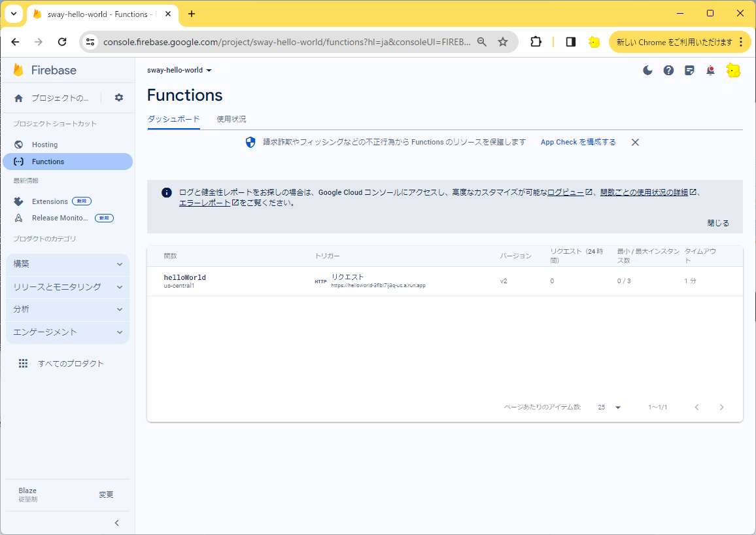This screenshot has height=535, width=756.
Task: Bookmark this page with the star
Action: point(503,42)
